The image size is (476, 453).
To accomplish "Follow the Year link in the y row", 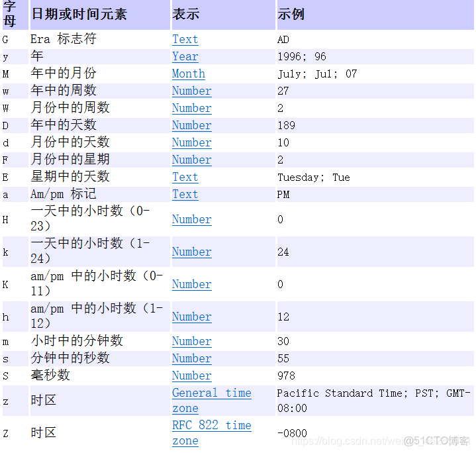I will pos(185,56).
